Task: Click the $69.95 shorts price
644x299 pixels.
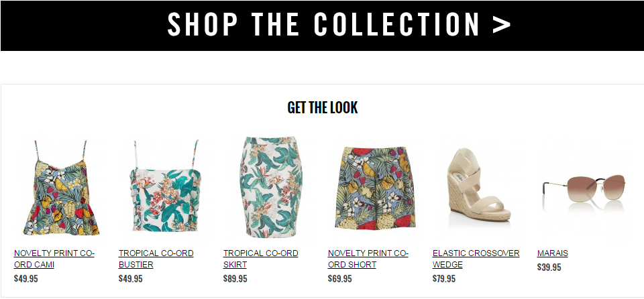Action: [340, 279]
